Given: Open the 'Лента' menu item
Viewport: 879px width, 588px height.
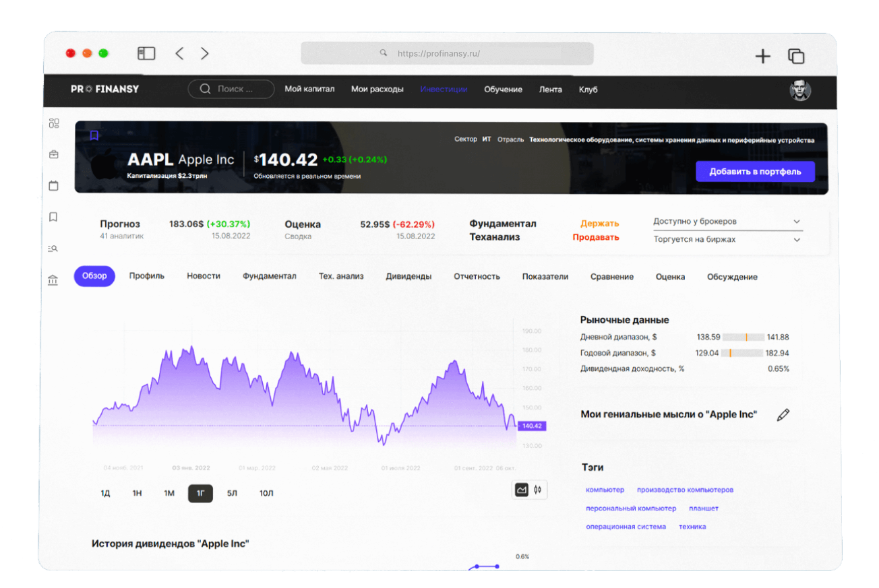Looking at the screenshot, I should coord(550,89).
